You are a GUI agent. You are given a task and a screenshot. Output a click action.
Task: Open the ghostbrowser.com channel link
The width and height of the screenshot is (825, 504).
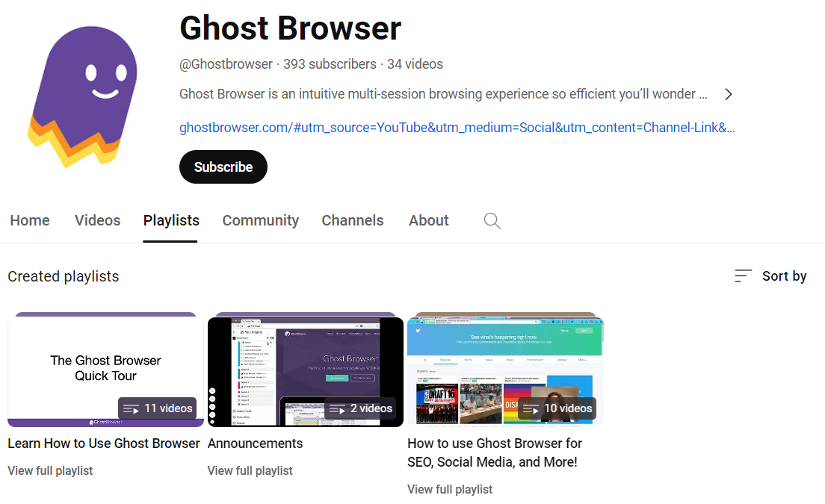[457, 127]
